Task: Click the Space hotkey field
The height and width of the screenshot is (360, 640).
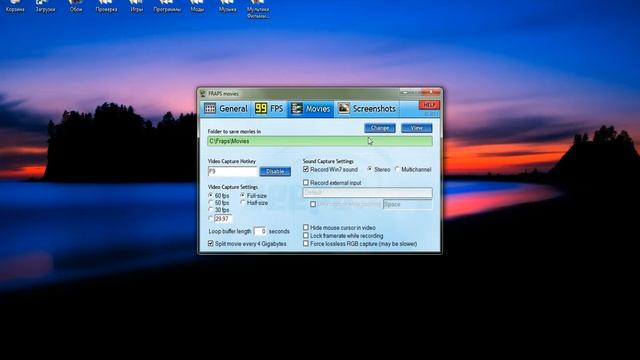Action: pos(407,204)
